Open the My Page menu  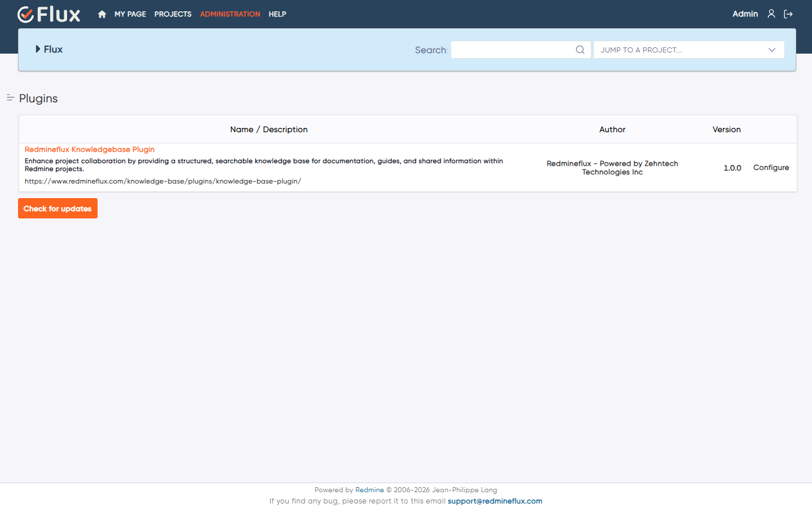pyautogui.click(x=130, y=14)
